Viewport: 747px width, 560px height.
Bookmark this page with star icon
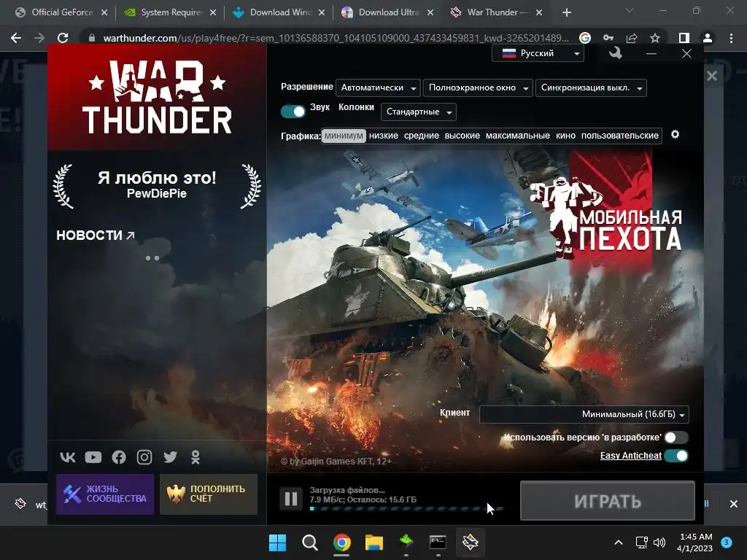click(655, 38)
